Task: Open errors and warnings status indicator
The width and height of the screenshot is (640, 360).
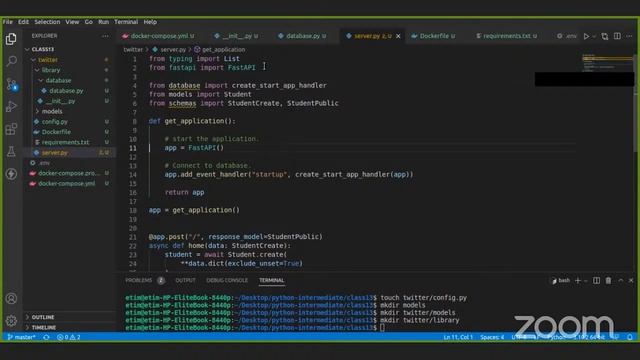Action: point(69,337)
